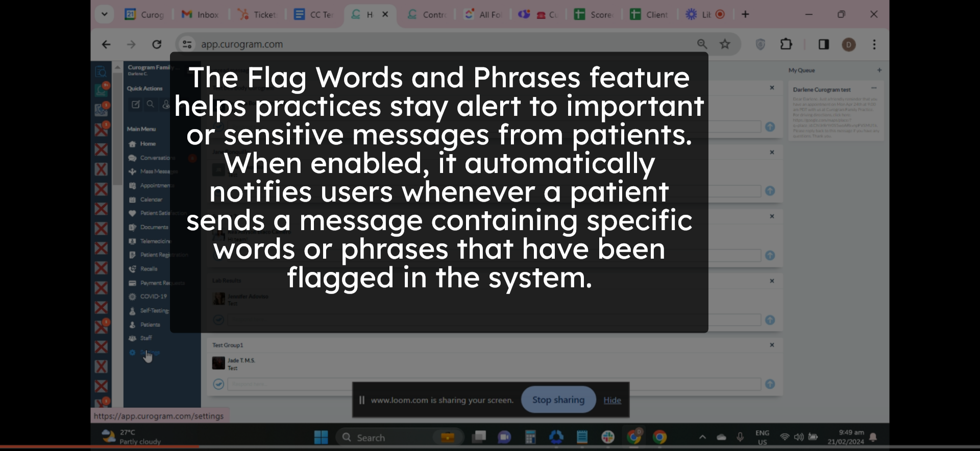The image size is (980, 451).
Task: Open a new browser tab
Action: (x=745, y=14)
